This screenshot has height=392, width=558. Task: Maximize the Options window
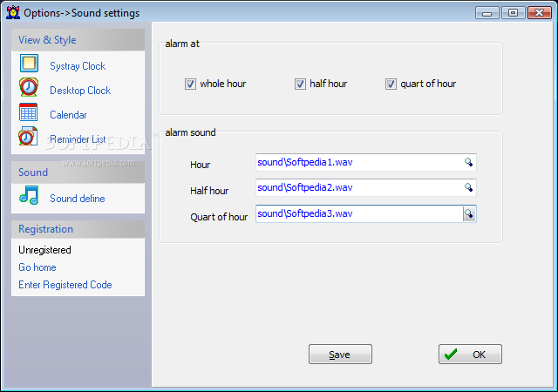513,13
